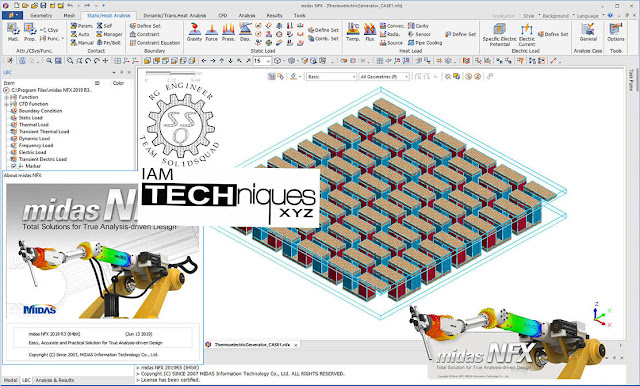
Task: Click the Open folder icon in quick access toolbar
Action: pos(25,6)
